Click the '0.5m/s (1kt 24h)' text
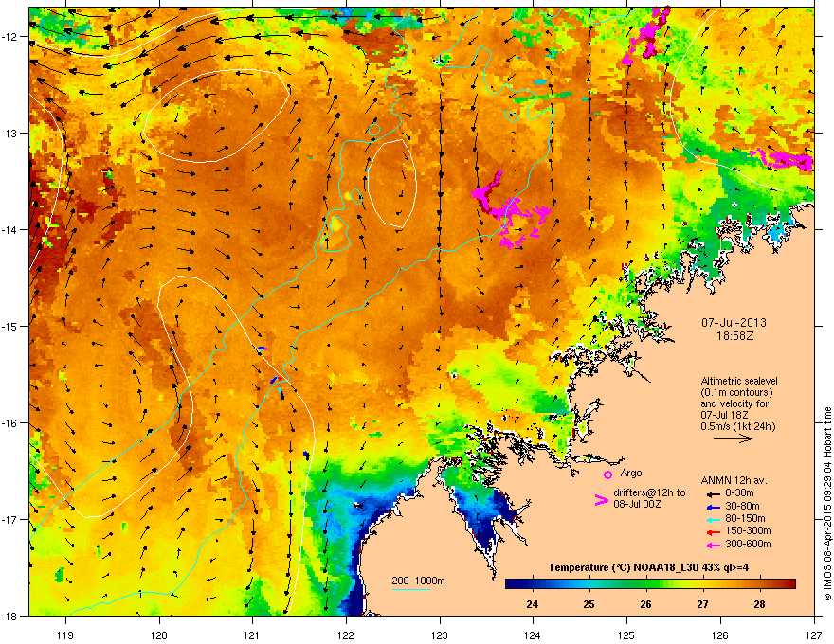Screen dimensions: 834x644 pos(737,426)
